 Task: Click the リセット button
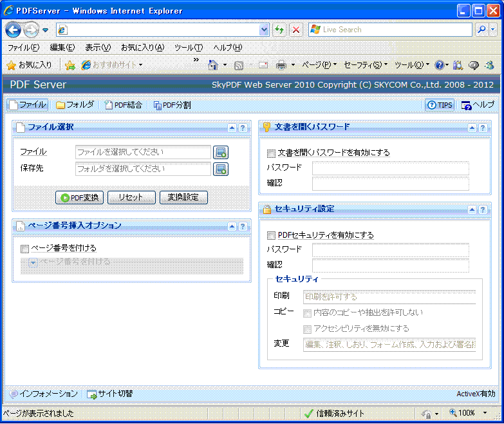132,198
